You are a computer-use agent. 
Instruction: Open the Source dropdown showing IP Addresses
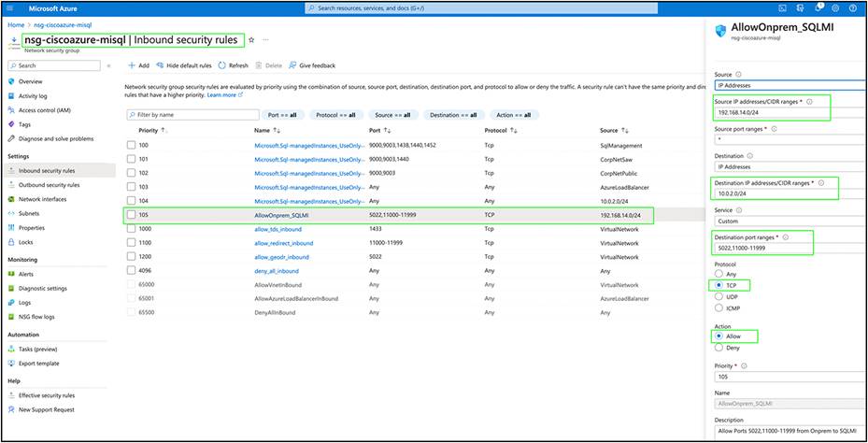tap(790, 85)
